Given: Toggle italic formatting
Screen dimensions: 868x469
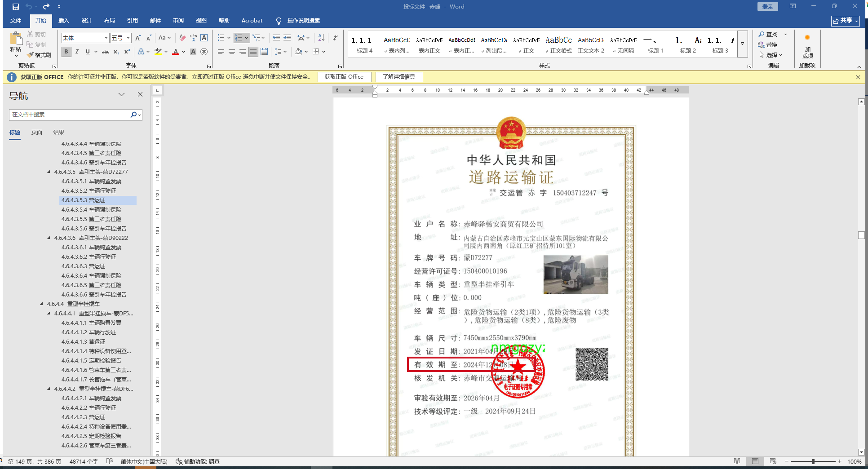Looking at the screenshot, I should [77, 52].
